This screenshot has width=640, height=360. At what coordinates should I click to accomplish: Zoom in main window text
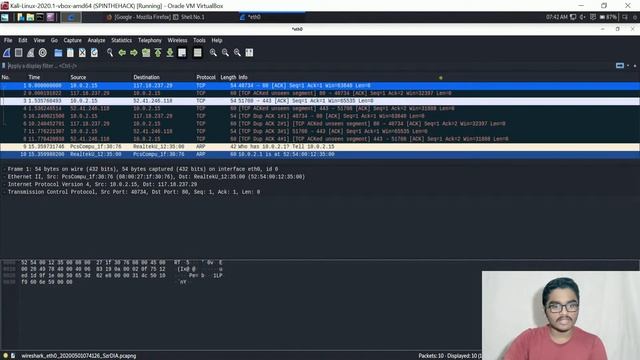(213, 53)
